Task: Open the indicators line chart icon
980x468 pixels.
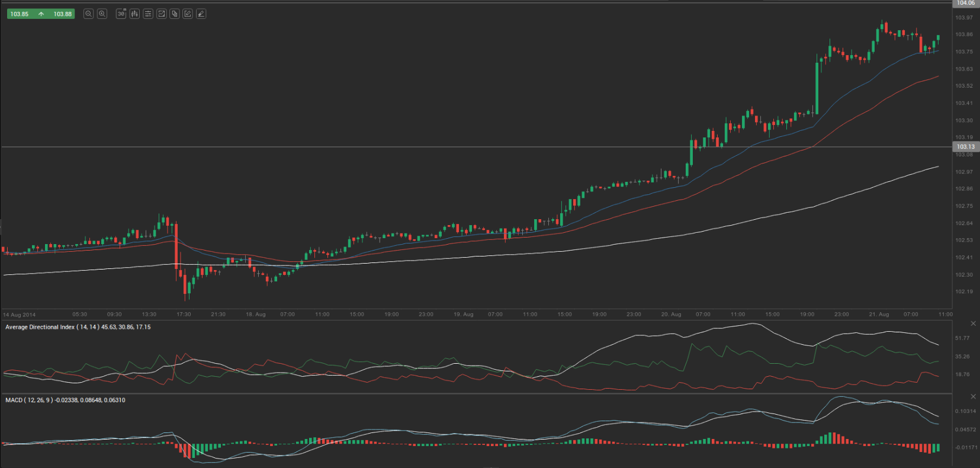Action: click(x=161, y=14)
